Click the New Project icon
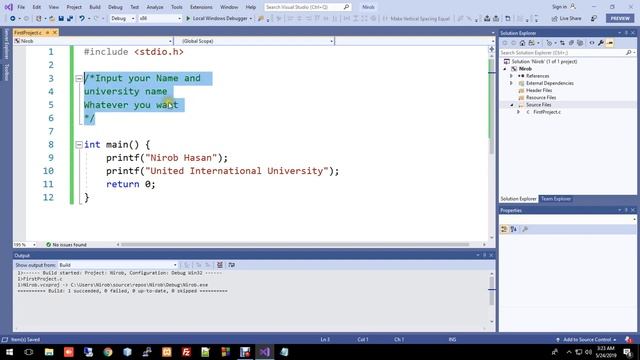Image resolution: width=640 pixels, height=360 pixels. (38, 18)
